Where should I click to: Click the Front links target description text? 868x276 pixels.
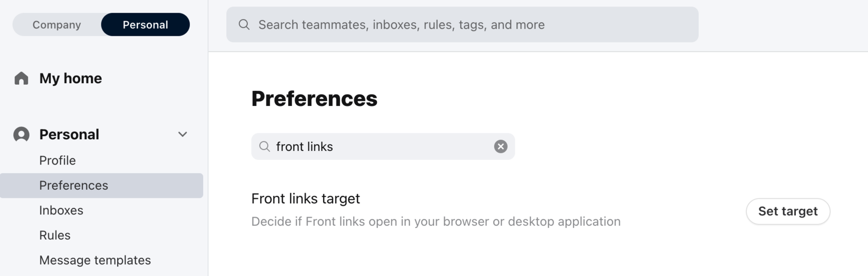pyautogui.click(x=436, y=222)
